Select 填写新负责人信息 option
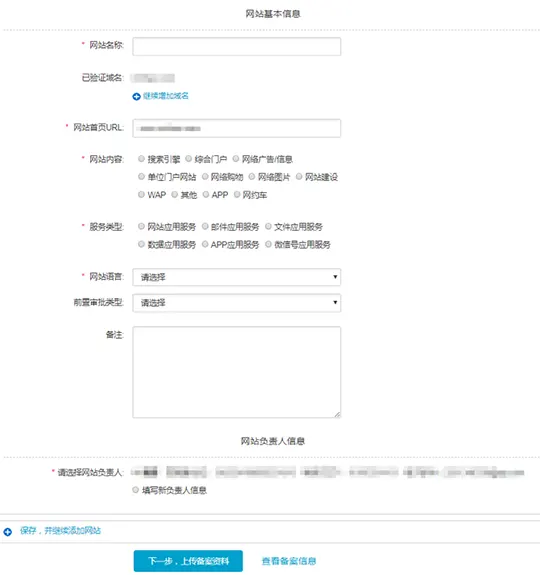The width and height of the screenshot is (540, 575). click(x=135, y=490)
